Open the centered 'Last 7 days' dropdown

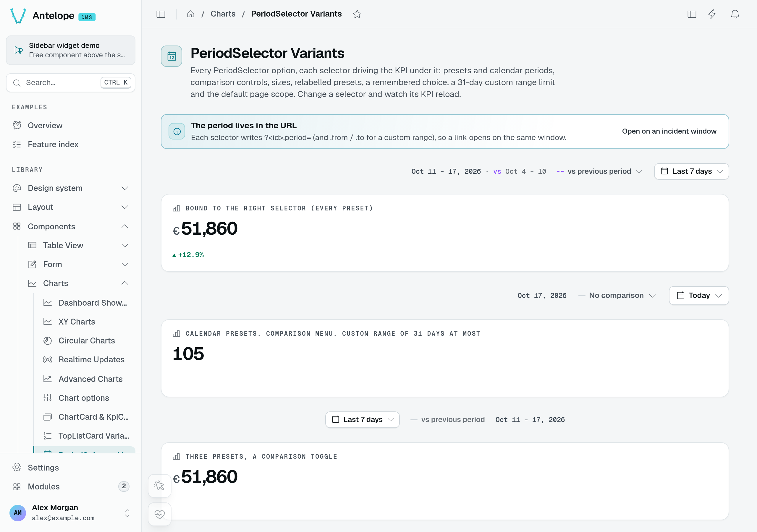click(362, 420)
